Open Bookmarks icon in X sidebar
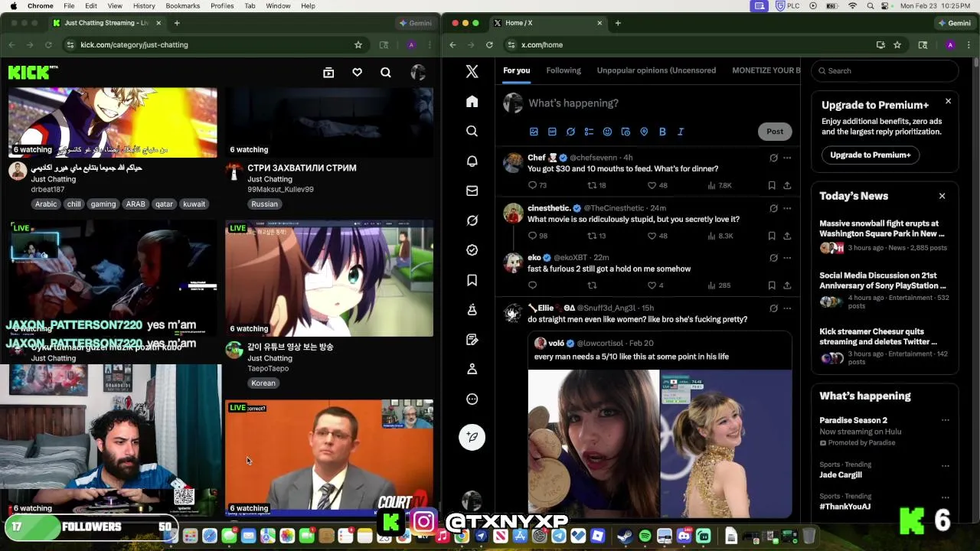 point(472,280)
